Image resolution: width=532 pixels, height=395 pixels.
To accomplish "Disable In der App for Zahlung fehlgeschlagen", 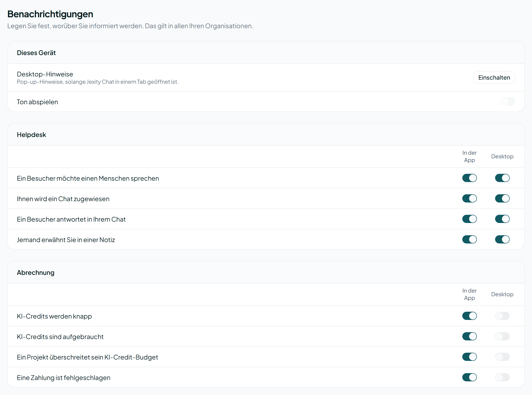I will pos(469,377).
